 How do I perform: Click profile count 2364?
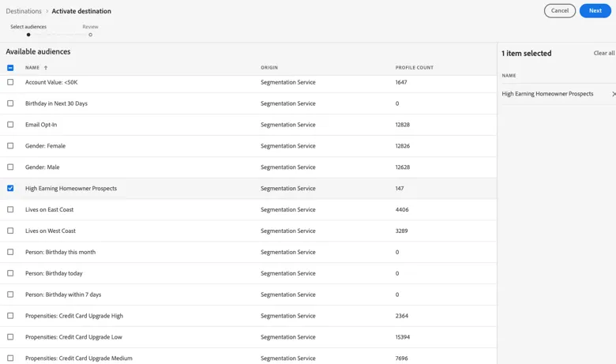401,315
